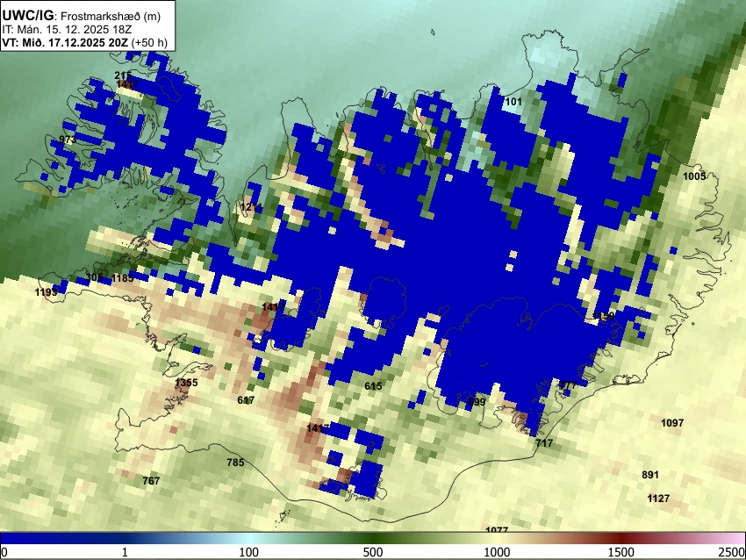The image size is (746, 560).
Task: Click the 500 tick label on the color scale
Action: tap(373, 552)
